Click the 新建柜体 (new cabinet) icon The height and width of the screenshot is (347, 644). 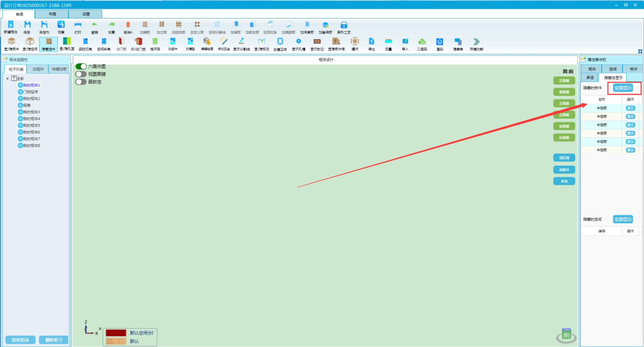coord(11,25)
